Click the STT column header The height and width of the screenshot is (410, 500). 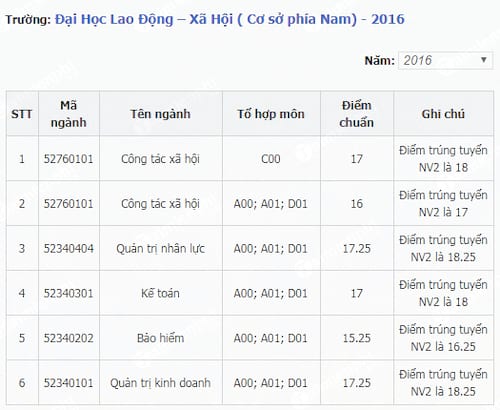(x=22, y=114)
